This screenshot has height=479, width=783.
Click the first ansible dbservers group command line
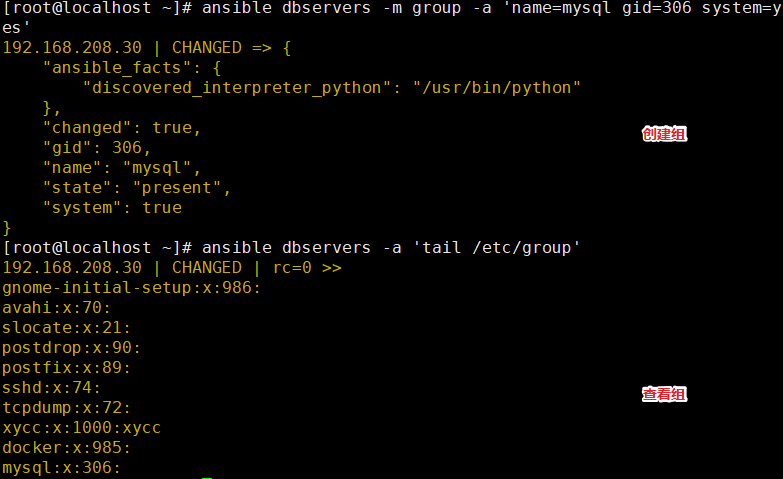pos(392,17)
